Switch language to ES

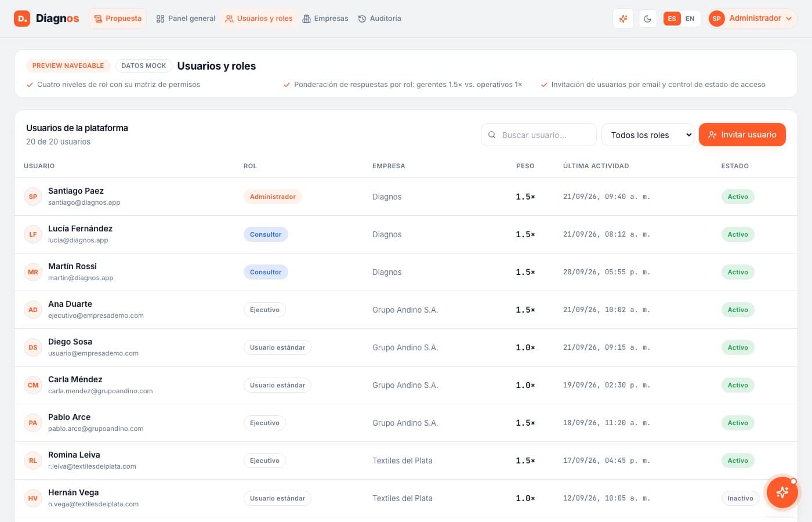(672, 19)
